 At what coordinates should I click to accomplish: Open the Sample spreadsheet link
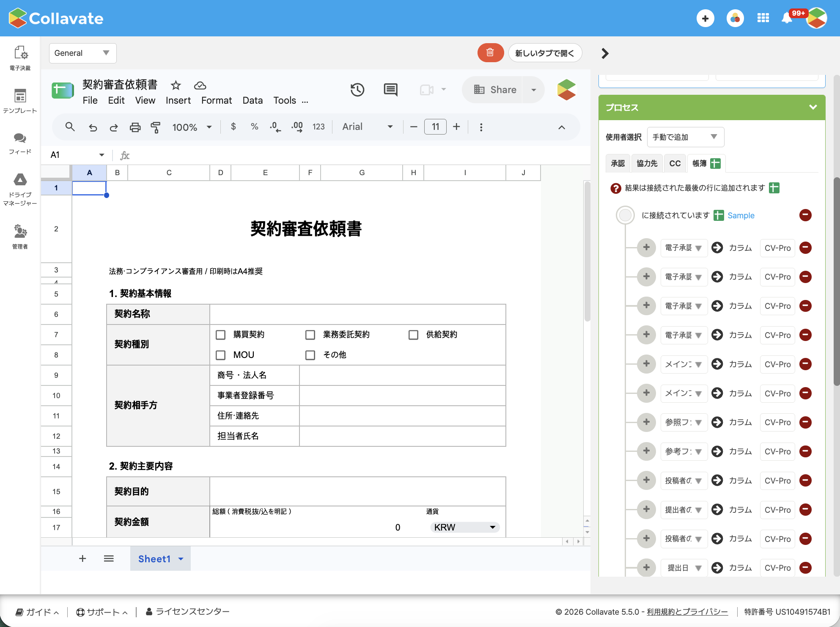pyautogui.click(x=741, y=215)
